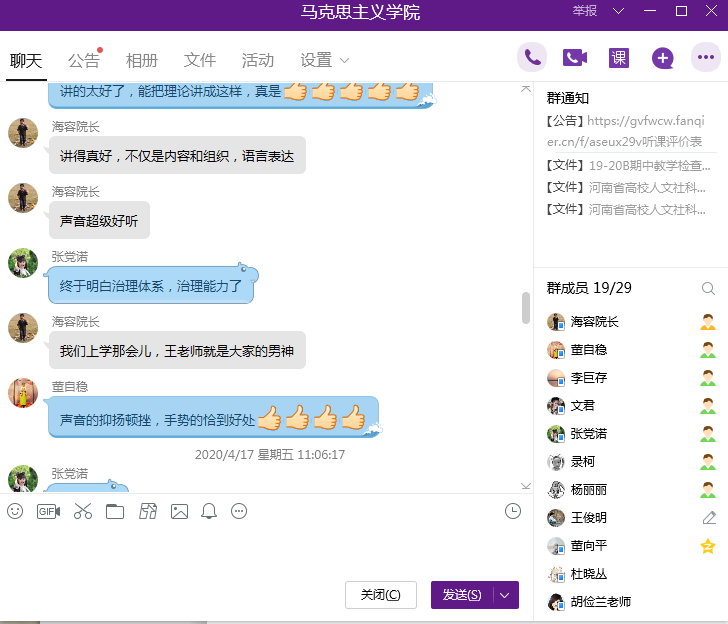728x624 pixels.
Task: Click the bell icon in toolbar
Action: [x=209, y=511]
